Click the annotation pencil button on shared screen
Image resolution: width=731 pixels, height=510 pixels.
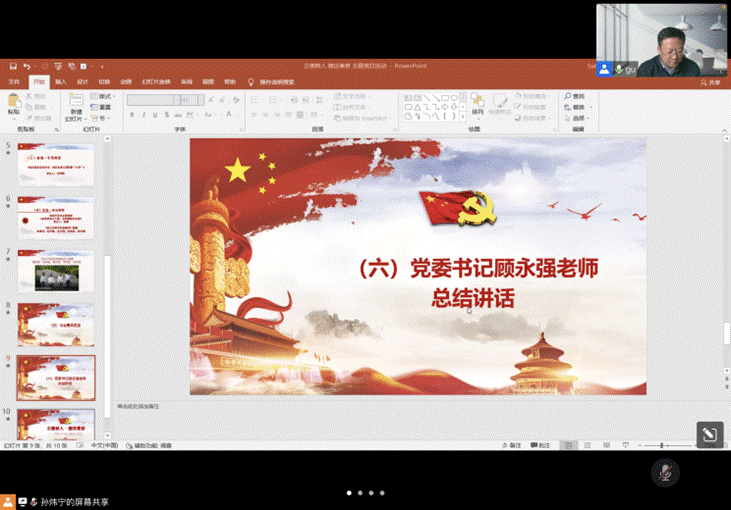click(x=710, y=435)
